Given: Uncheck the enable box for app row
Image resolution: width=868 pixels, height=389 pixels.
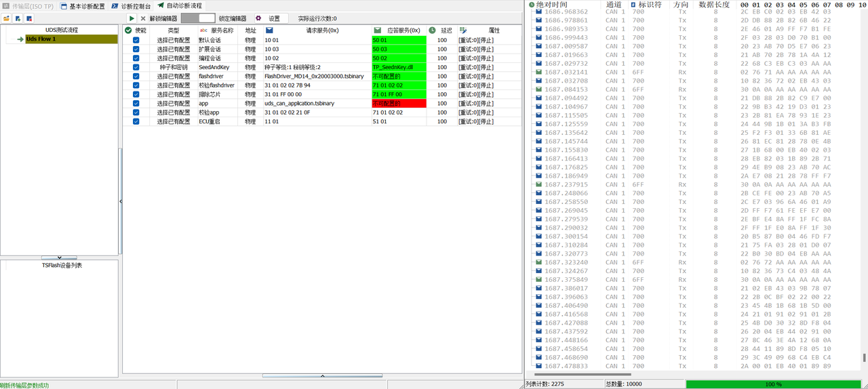Looking at the screenshot, I should [x=136, y=103].
